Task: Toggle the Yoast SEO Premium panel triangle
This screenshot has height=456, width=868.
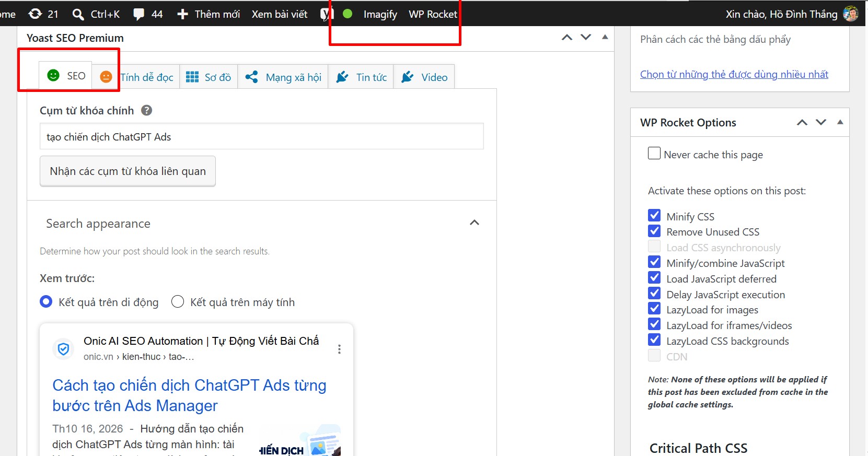Action: pos(605,37)
